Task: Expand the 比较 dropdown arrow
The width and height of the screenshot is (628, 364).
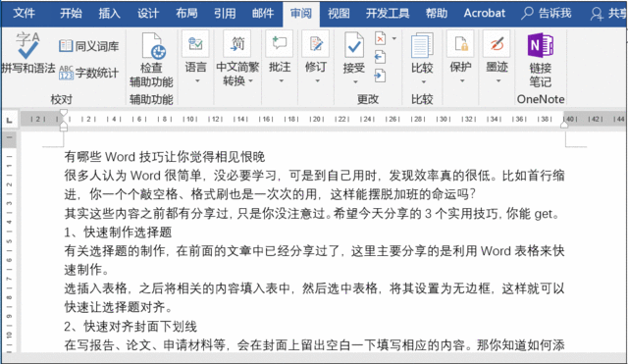Action: coord(423,82)
